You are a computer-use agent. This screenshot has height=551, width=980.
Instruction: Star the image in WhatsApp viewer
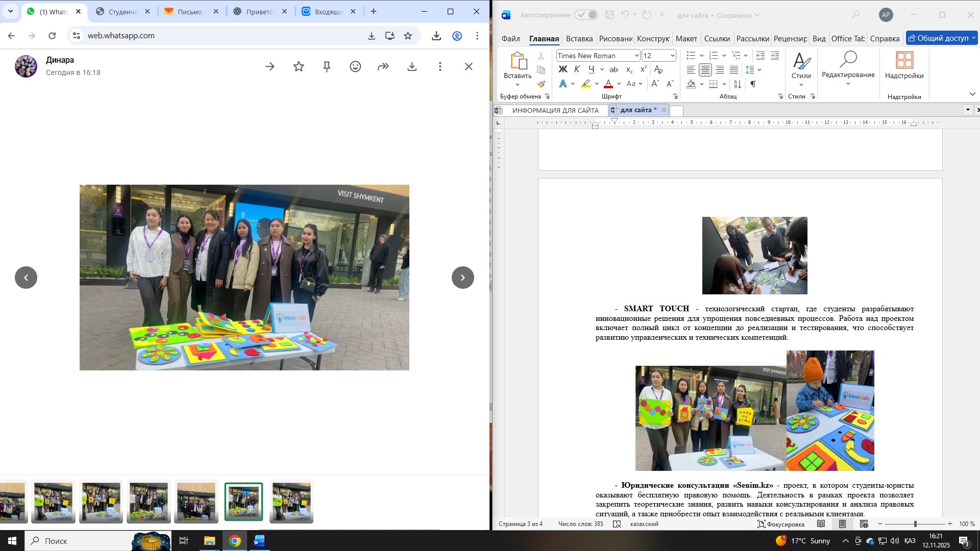tap(299, 67)
